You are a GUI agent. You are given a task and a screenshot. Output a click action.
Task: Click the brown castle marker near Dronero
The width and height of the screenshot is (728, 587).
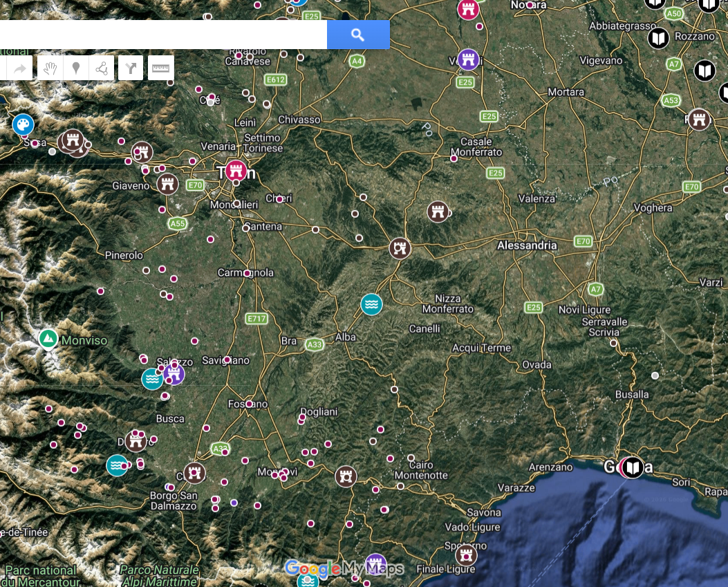coord(136,441)
